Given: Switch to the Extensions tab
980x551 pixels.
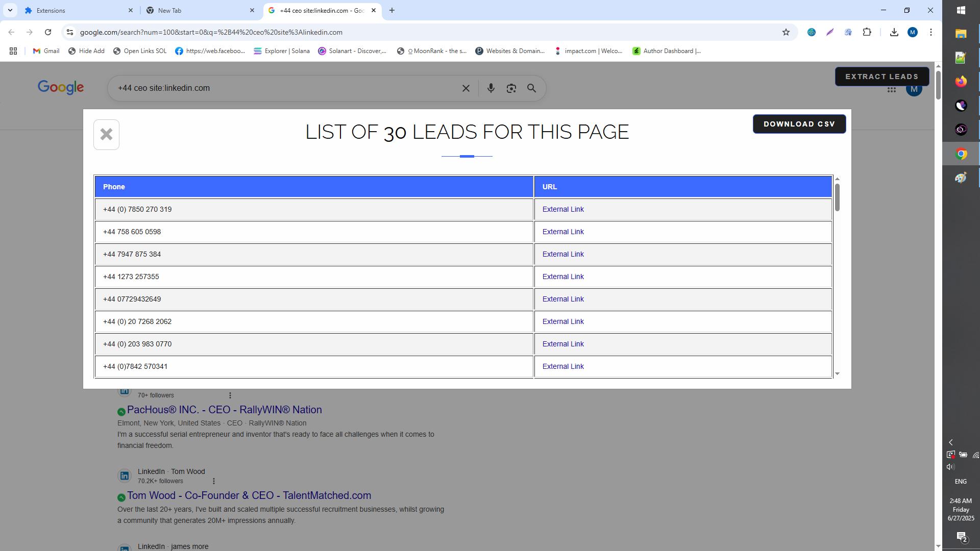Looking at the screenshot, I should [x=77, y=10].
